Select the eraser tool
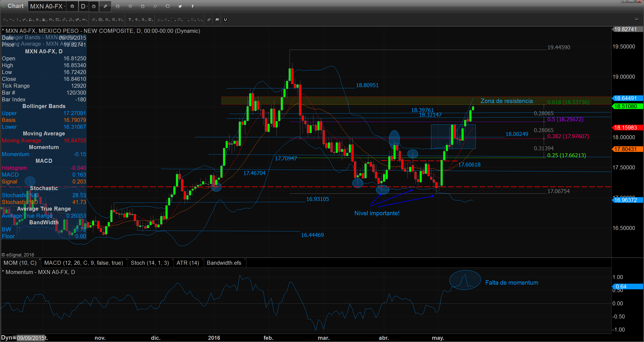 [209, 20]
